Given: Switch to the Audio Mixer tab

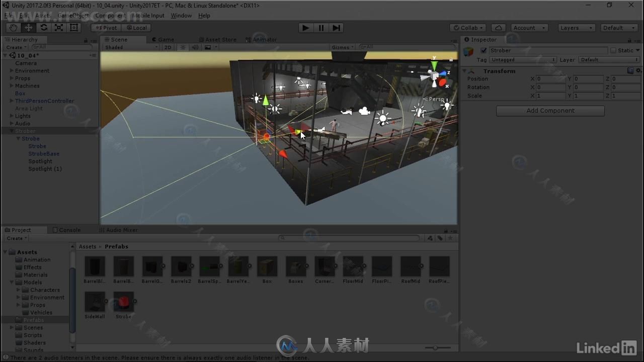Looking at the screenshot, I should pos(118,230).
